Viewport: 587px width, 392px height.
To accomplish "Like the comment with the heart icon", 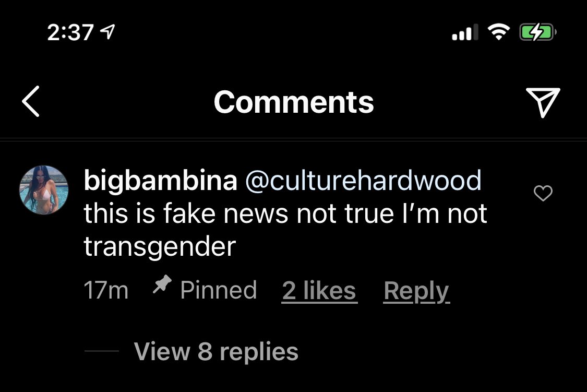I will click(x=543, y=193).
